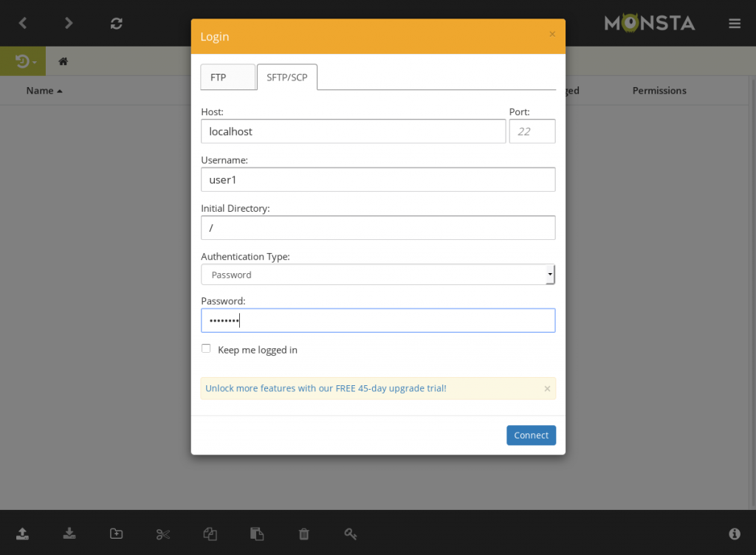Image resolution: width=756 pixels, height=555 pixels.
Task: Click the Port input field
Action: 532,131
